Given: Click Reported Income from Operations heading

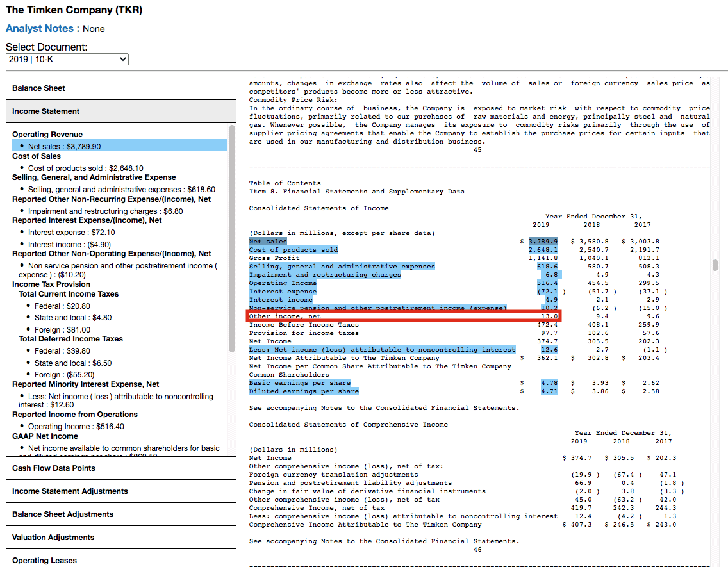Looking at the screenshot, I should (75, 415).
